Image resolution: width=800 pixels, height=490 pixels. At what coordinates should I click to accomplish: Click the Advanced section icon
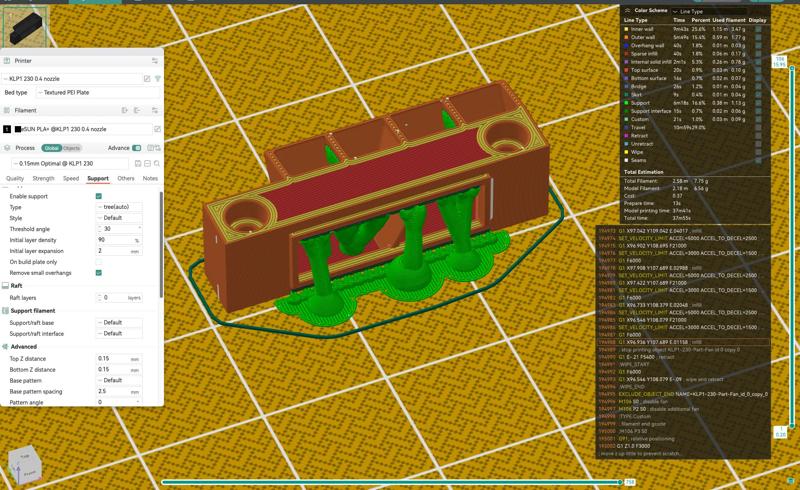pyautogui.click(x=6, y=347)
